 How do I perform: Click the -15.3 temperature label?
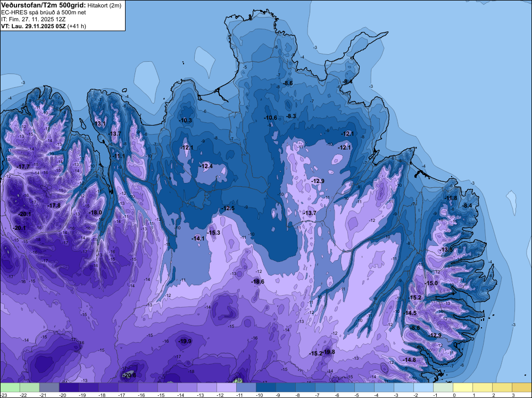pyautogui.click(x=213, y=233)
